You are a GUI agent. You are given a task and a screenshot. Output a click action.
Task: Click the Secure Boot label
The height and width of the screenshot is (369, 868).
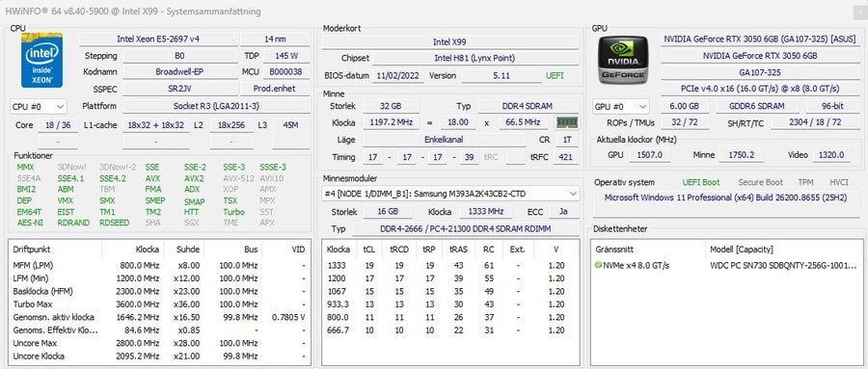760,182
